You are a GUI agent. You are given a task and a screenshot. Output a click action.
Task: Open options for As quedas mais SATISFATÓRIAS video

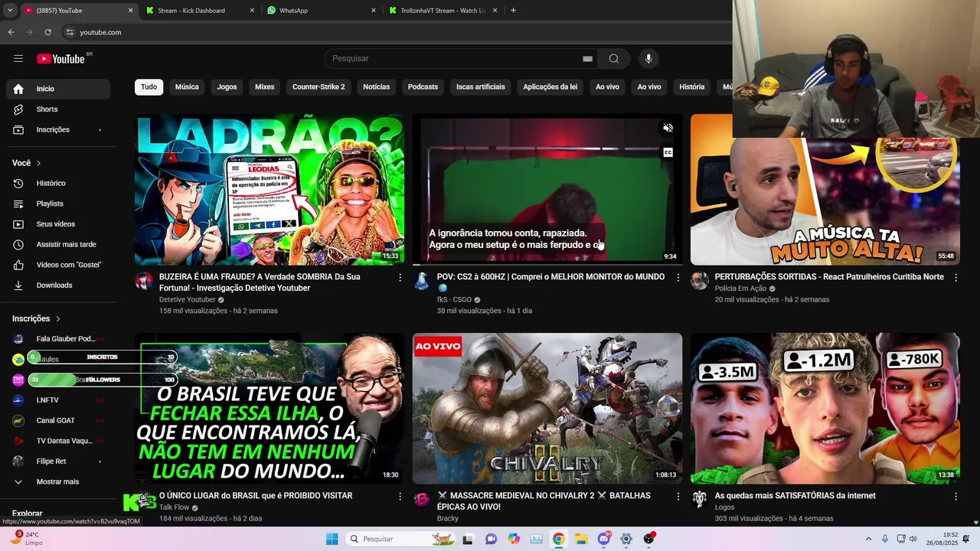click(955, 497)
